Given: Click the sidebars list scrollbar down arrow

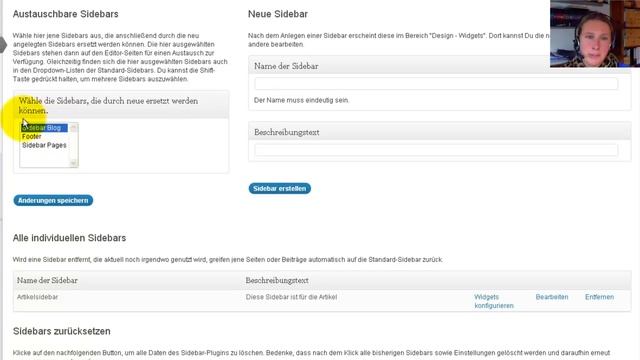Looking at the screenshot, I should [73, 163].
